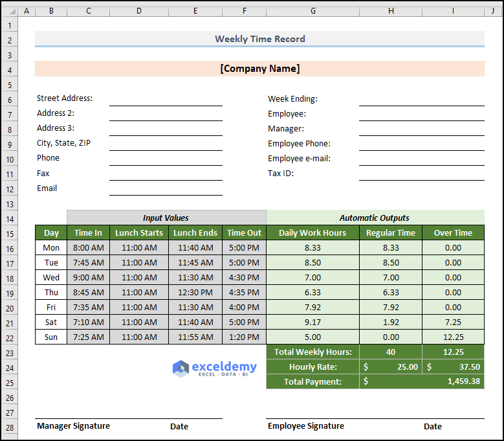The image size is (504, 441).
Task: Select Monday's Daily Work Hours 8.33 cell
Action: click(x=312, y=247)
